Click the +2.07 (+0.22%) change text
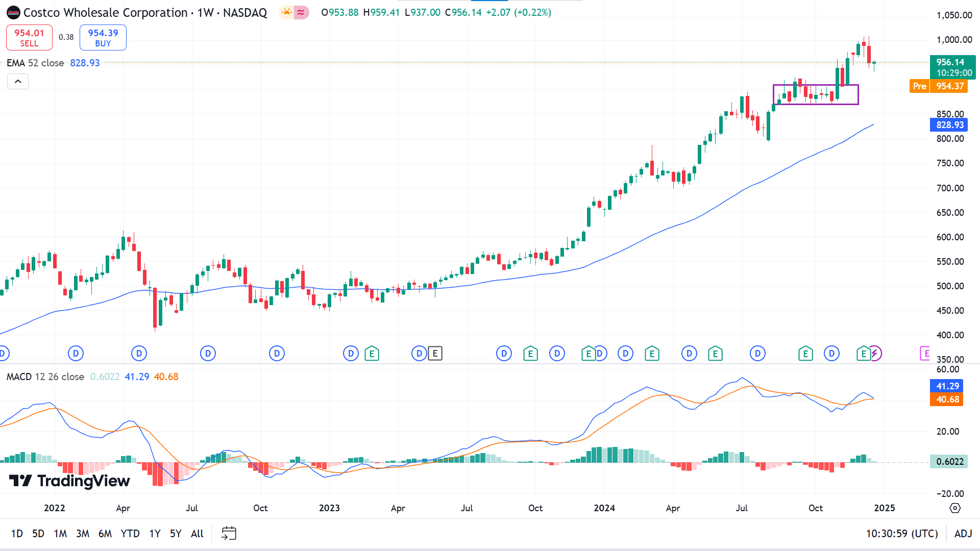This screenshot has height=551, width=980. point(519,12)
